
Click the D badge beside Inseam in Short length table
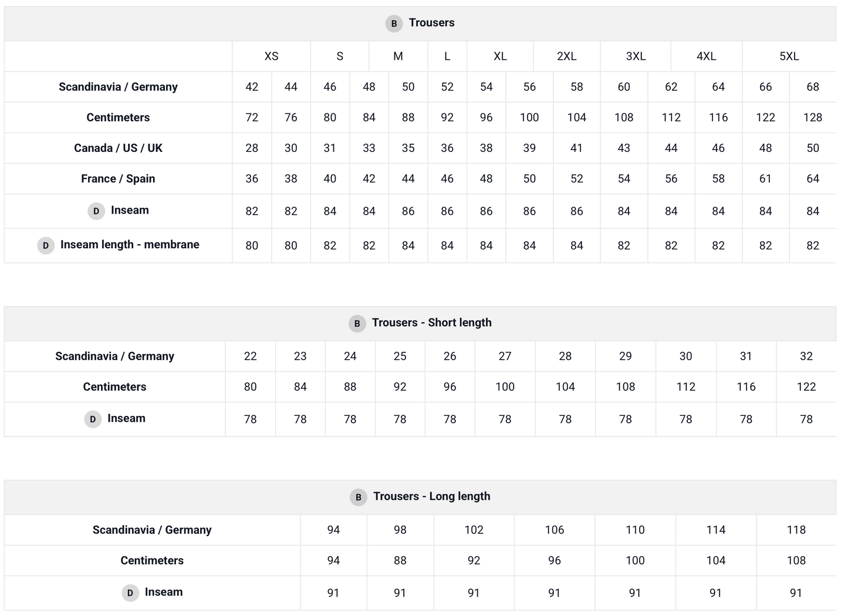93,419
